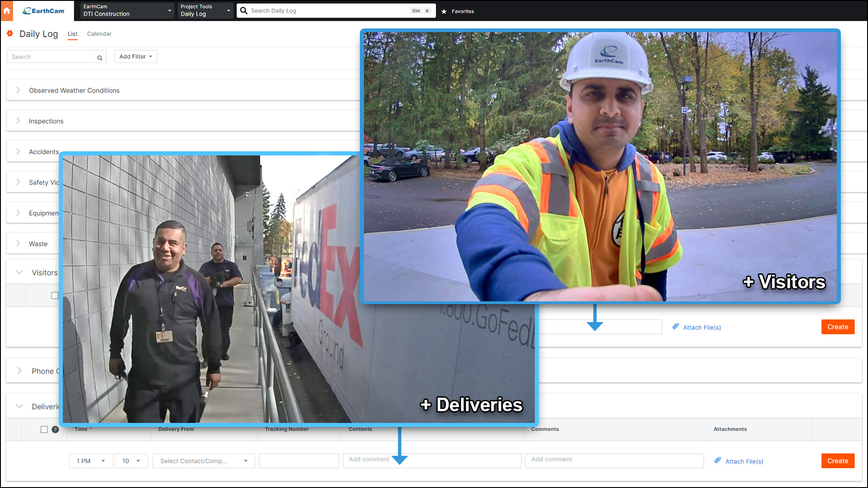This screenshot has height=488, width=868.
Task: Open the 1 PM hour dropdown
Action: (91, 461)
